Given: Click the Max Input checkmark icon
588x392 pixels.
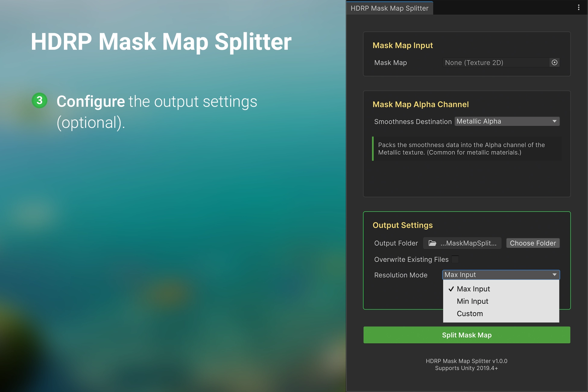Looking at the screenshot, I should click(x=451, y=289).
